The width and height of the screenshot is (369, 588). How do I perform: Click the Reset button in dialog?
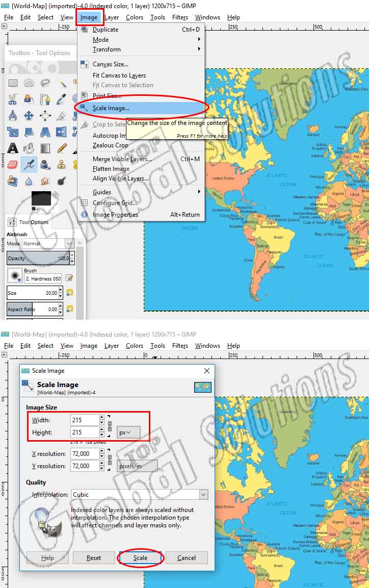(94, 557)
